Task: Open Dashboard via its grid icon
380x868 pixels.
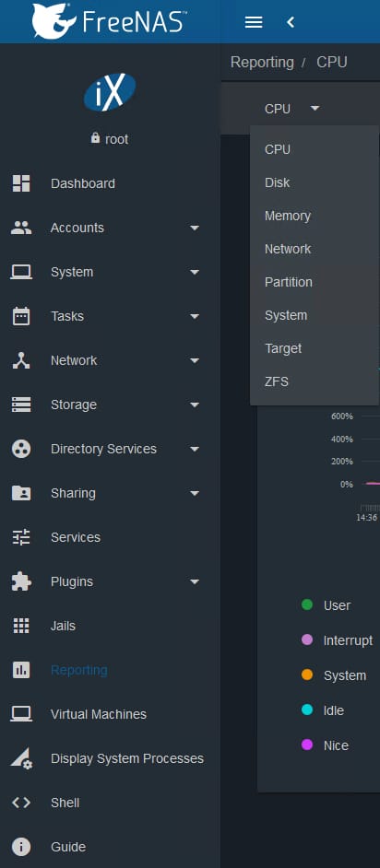Action: tap(21, 183)
